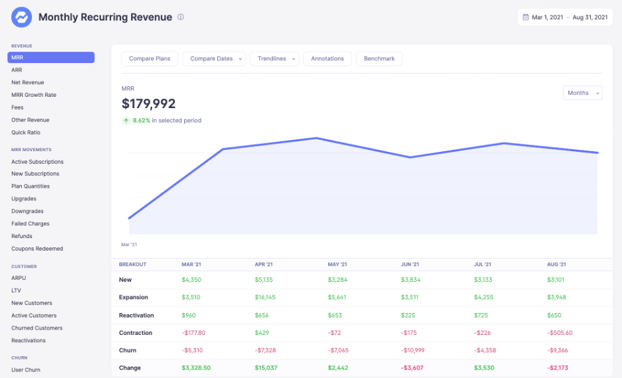622x378 pixels.
Task: Open the Months interval selector
Action: [583, 93]
